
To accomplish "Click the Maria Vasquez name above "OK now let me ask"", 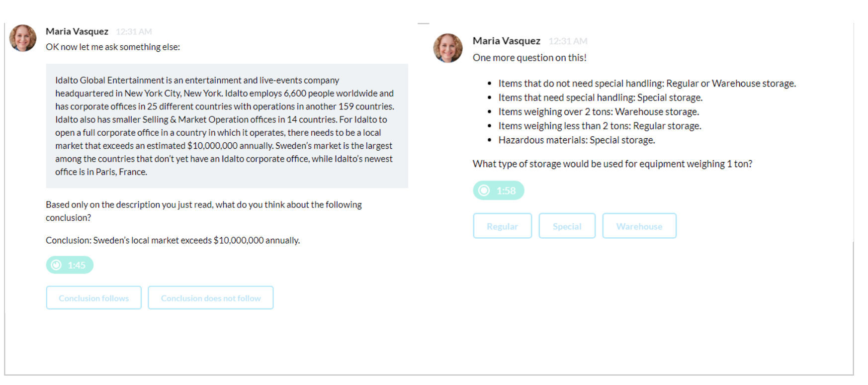I will [x=77, y=31].
